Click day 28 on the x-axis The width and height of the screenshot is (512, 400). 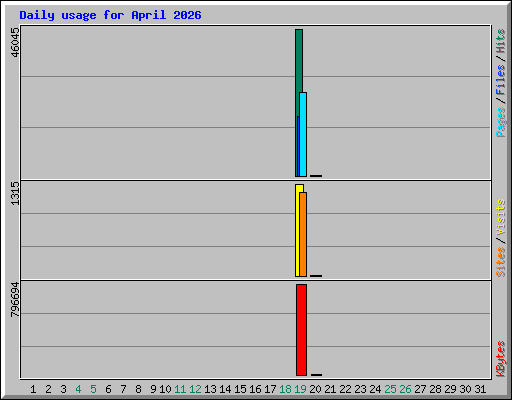click(435, 389)
